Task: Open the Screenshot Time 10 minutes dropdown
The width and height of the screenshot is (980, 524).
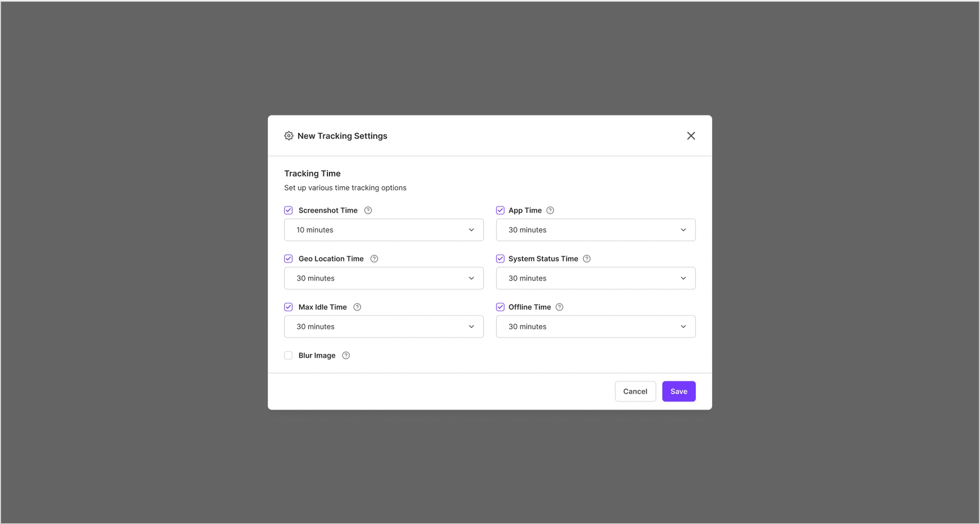Action: pos(384,230)
